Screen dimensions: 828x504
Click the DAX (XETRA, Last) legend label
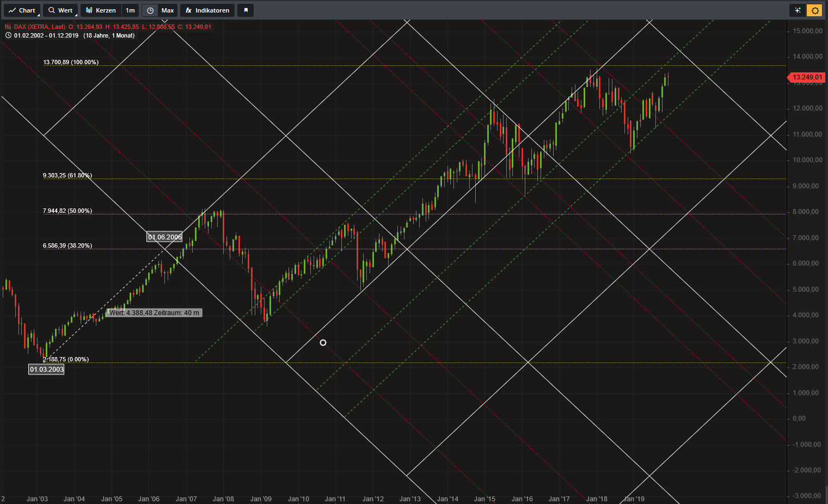click(x=40, y=27)
